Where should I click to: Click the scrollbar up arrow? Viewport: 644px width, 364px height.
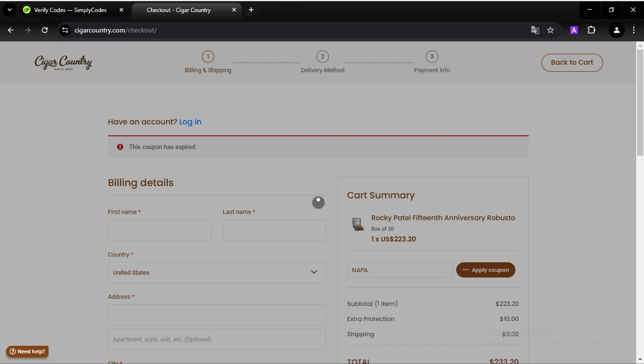click(x=640, y=45)
